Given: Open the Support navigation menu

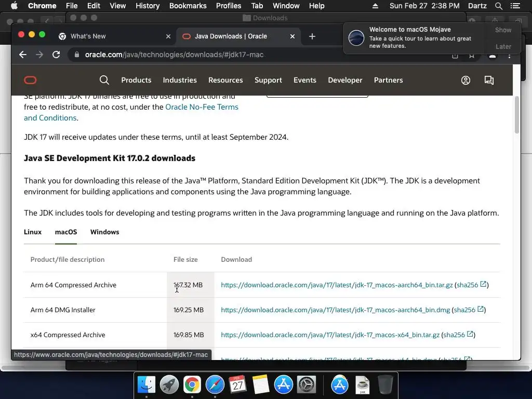Looking at the screenshot, I should (x=268, y=80).
